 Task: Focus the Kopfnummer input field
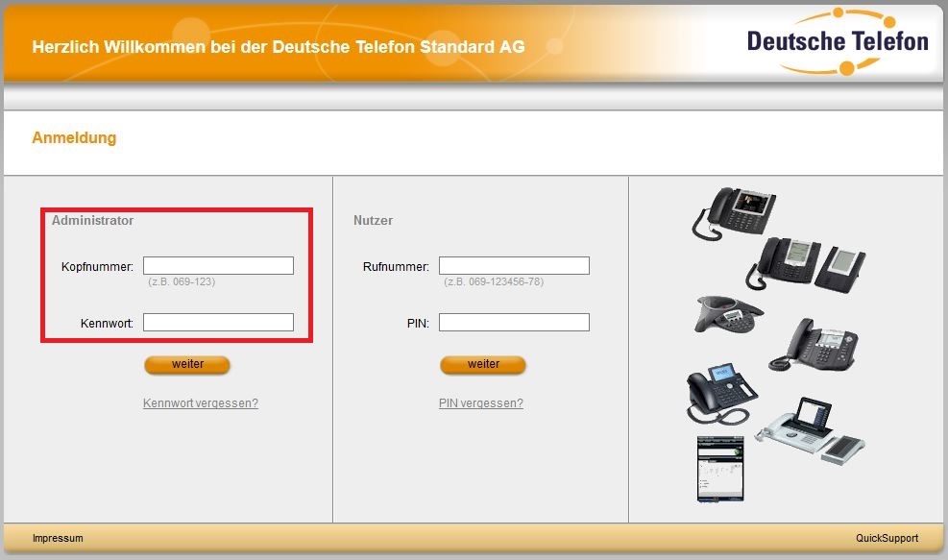[x=218, y=266]
